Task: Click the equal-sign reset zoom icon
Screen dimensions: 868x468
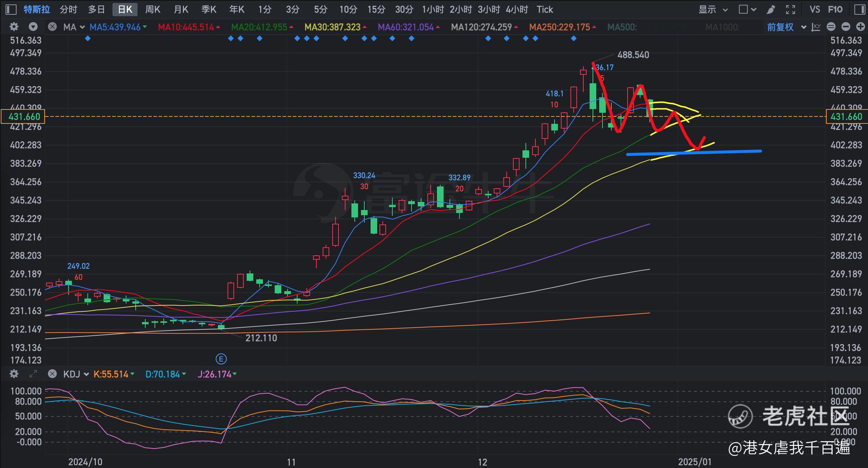Action: 831,27
